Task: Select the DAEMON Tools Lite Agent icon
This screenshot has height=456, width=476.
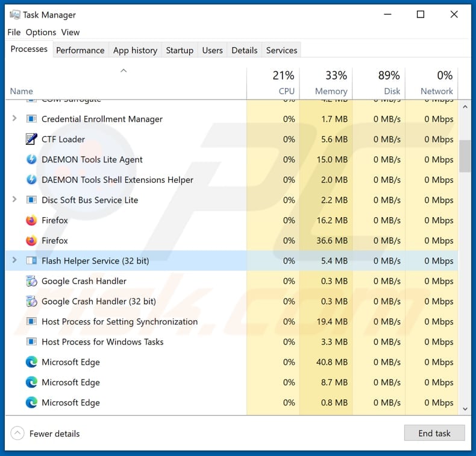Action: click(31, 160)
